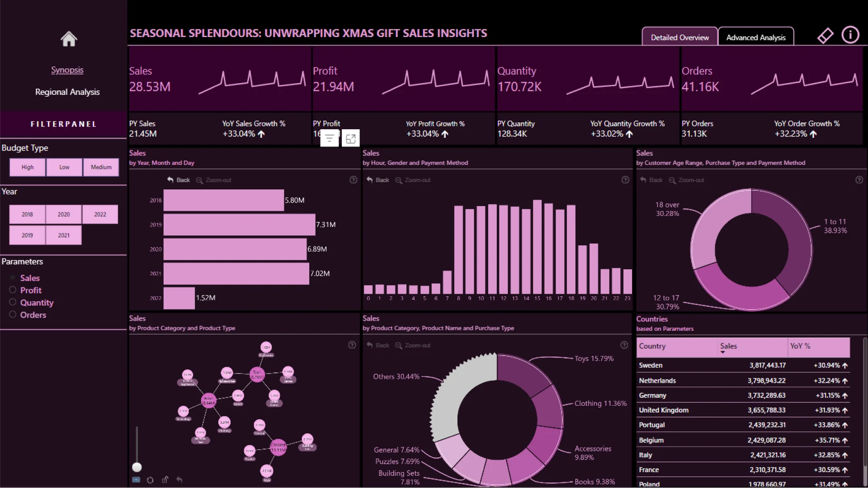868x488 pixels.
Task: Click Zoom-out on Sales by Hour chart
Action: pos(413,180)
